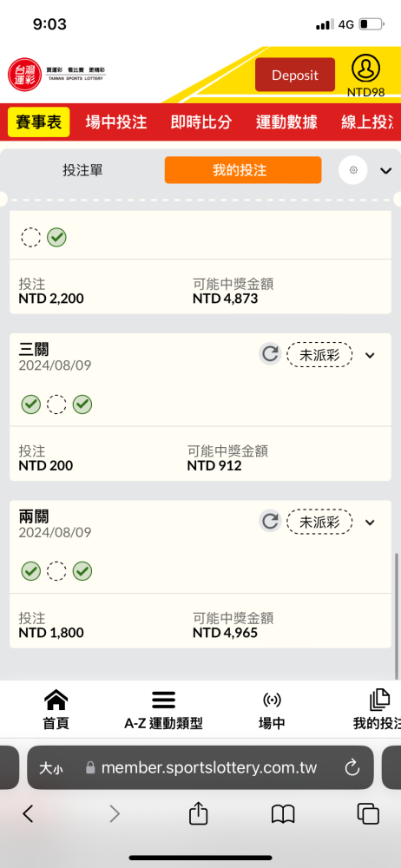Refresh the 兩關 bet status
Viewport: 401px width, 868px height.
[270, 522]
